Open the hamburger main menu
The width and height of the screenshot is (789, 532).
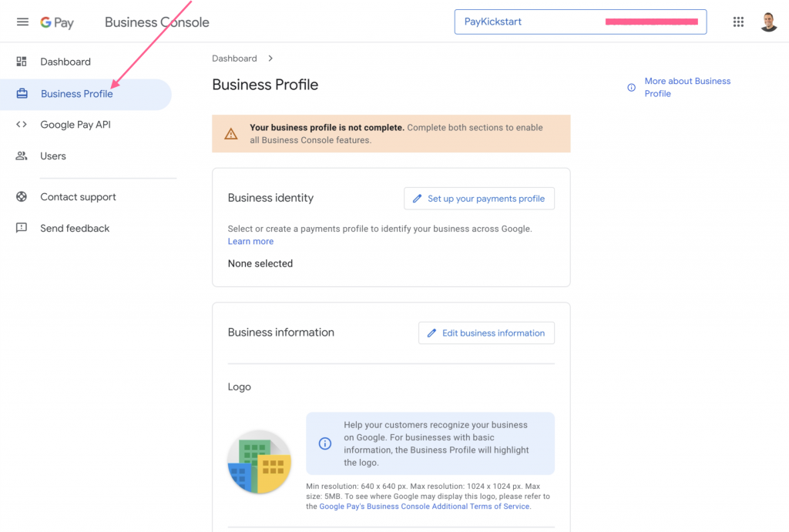pyautogui.click(x=22, y=22)
